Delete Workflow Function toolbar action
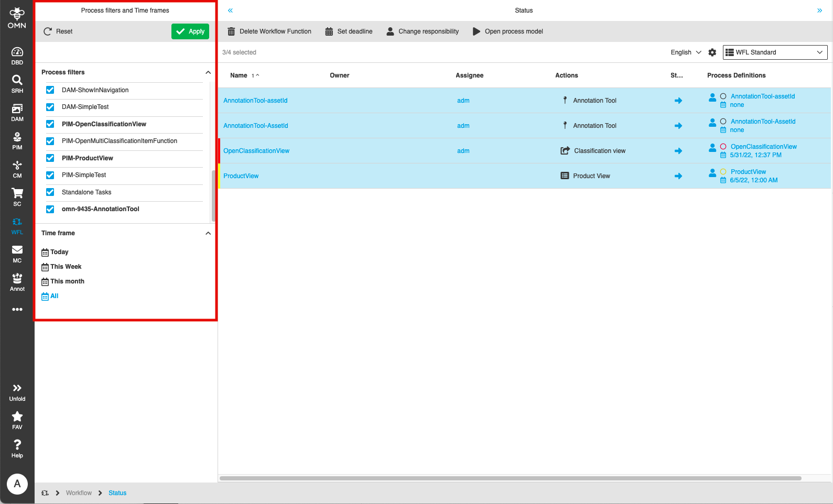 coord(269,31)
